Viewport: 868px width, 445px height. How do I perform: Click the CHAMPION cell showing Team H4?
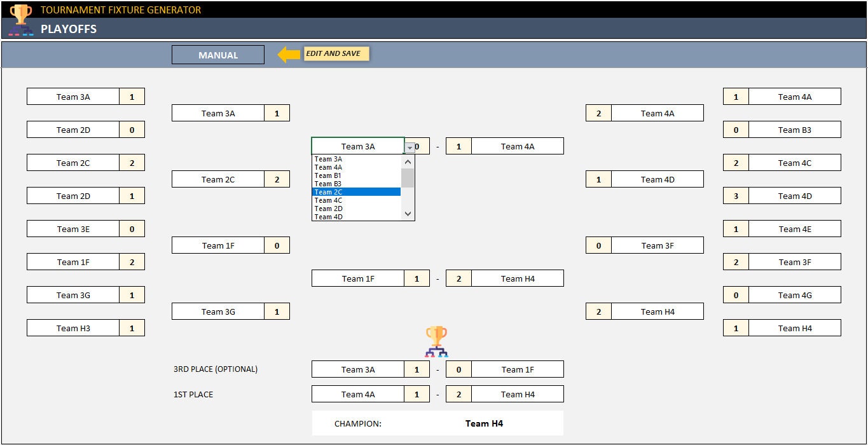[485, 422]
